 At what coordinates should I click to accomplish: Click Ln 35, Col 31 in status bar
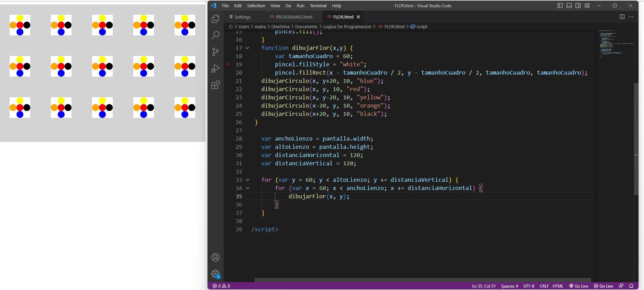coord(484,286)
